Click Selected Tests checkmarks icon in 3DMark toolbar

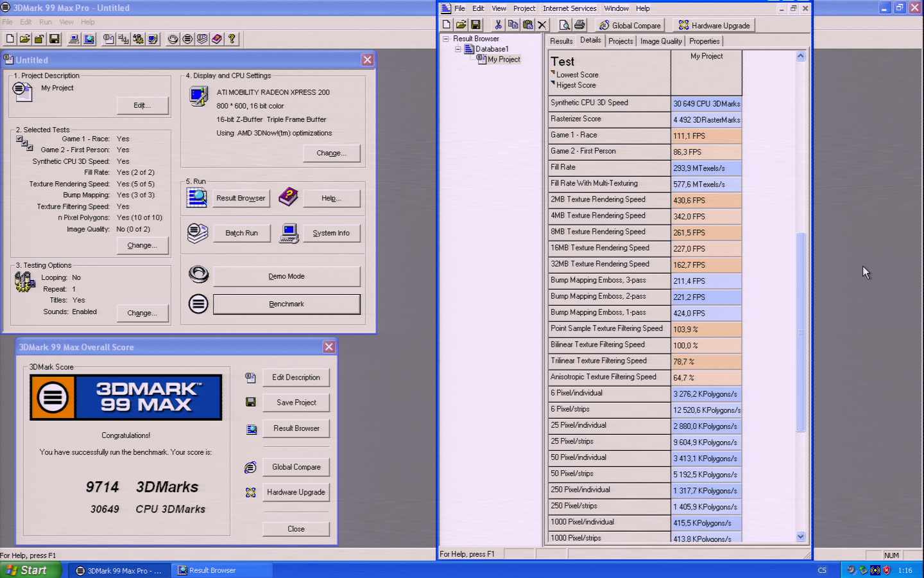point(123,39)
